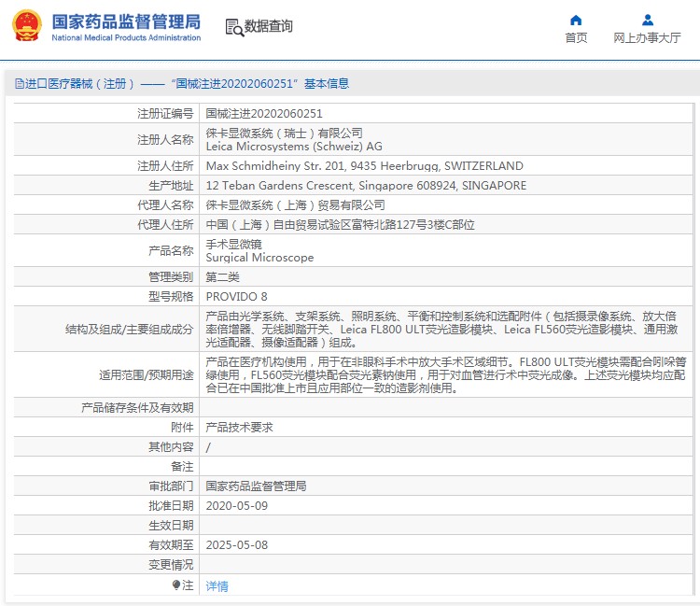The image size is (700, 606).
Task: Click the 审批部门 row label
Action: [x=171, y=486]
